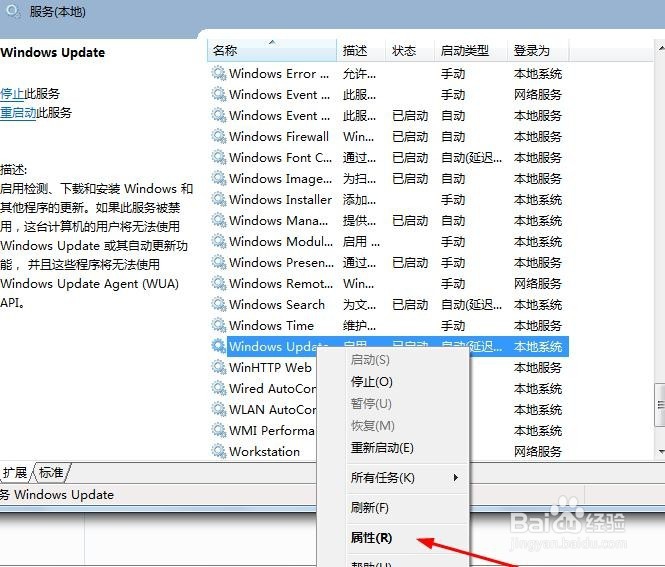Click the services list vertical scrollbar thumb

(x=660, y=405)
